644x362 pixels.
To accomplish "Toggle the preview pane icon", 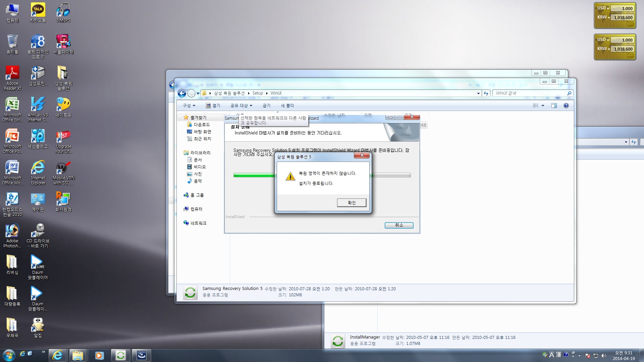I will [x=554, y=106].
